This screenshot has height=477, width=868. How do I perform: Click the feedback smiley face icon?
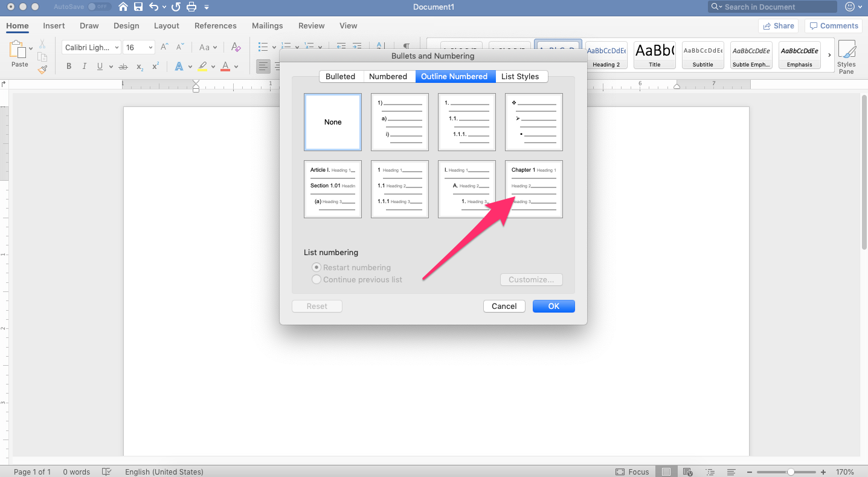tap(850, 7)
